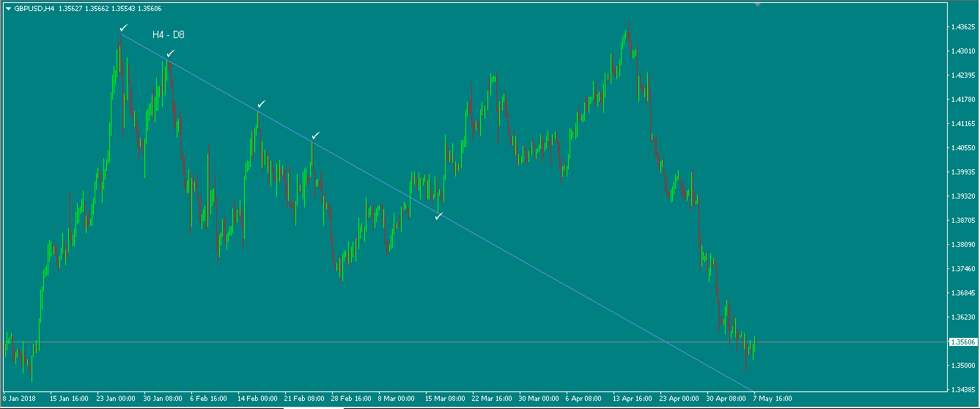Screen dimensions: 980x409
Task: Click the 1.39320 price scale label
Action: pyautogui.click(x=962, y=196)
